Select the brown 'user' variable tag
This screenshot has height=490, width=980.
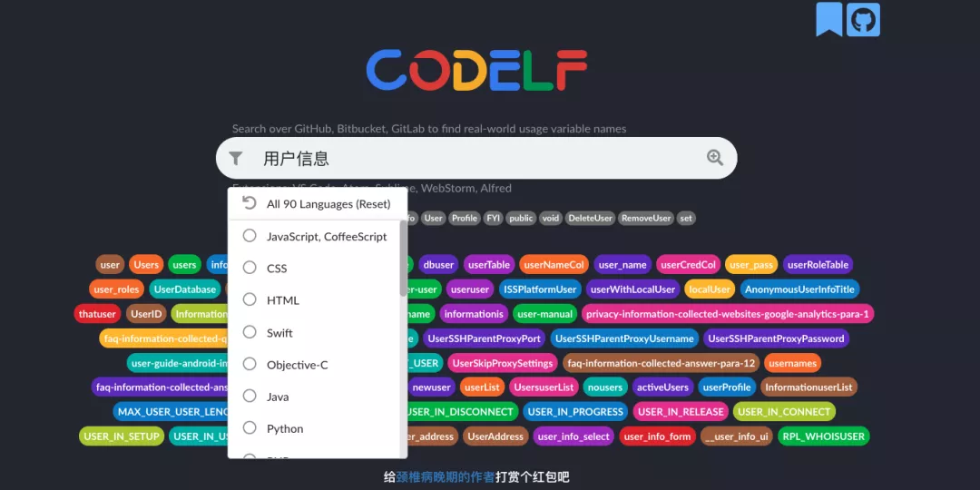[x=110, y=264]
